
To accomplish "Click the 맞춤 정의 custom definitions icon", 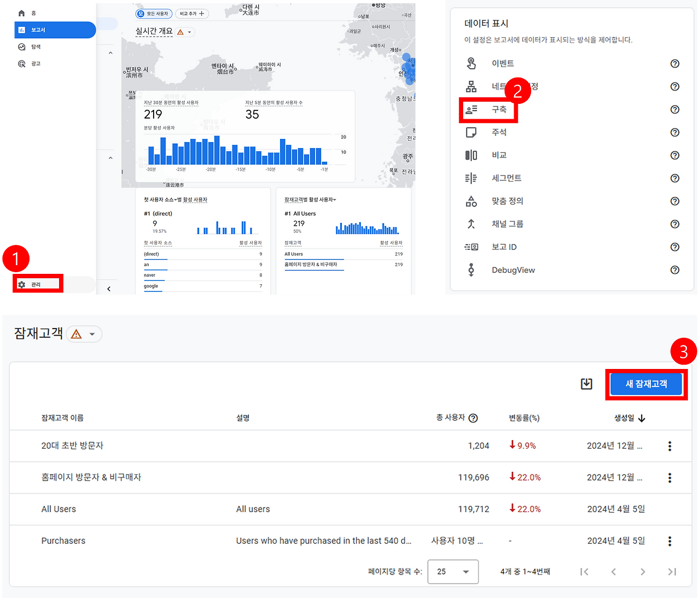I will 471,201.
